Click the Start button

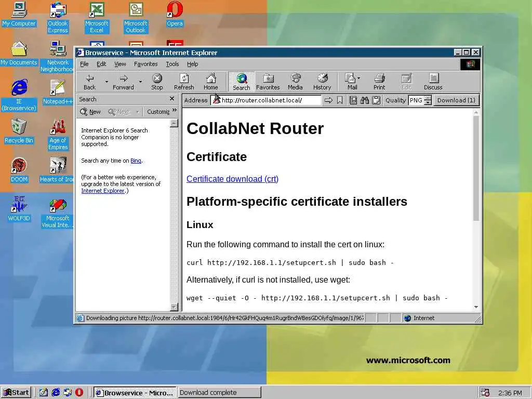(x=16, y=392)
